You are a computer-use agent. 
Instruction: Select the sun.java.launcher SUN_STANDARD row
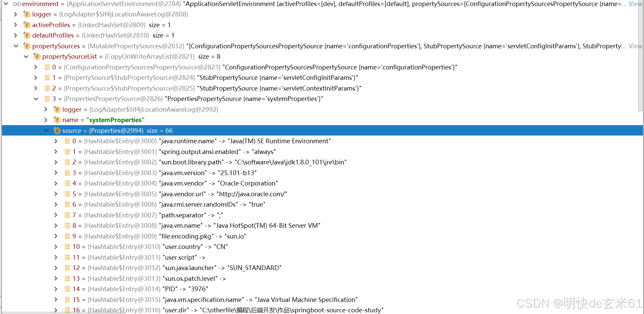coord(322,268)
